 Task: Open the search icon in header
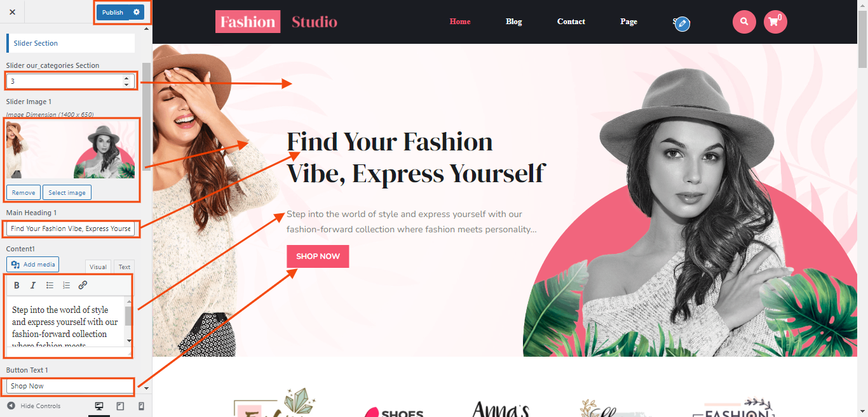coord(744,22)
